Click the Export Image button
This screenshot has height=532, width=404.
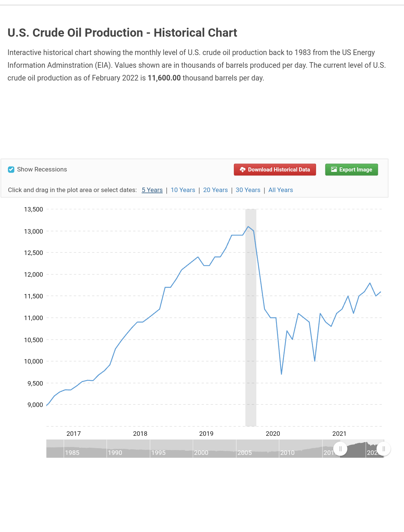351,170
